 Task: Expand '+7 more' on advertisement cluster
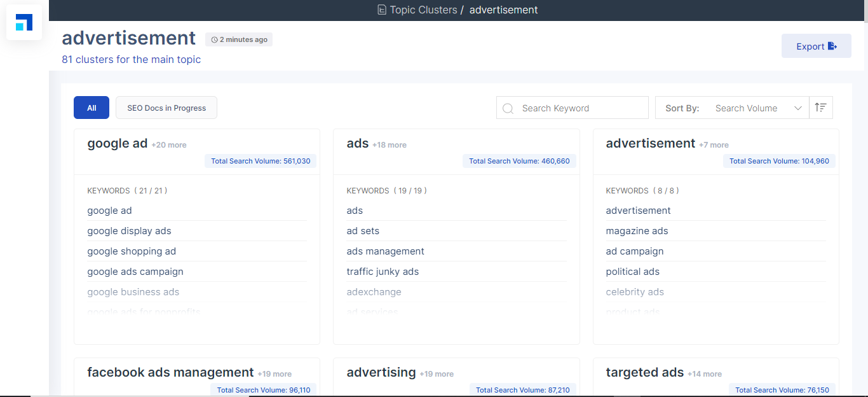click(714, 145)
